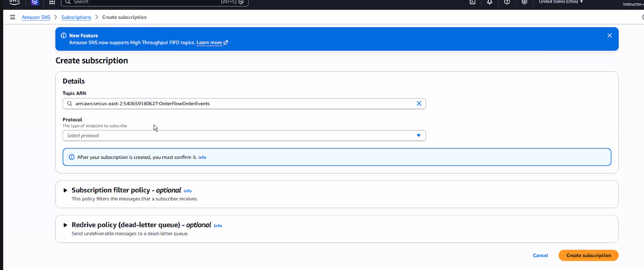This screenshot has width=644, height=270.
Task: Open the CloudShell terminal icon
Action: (473, 2)
